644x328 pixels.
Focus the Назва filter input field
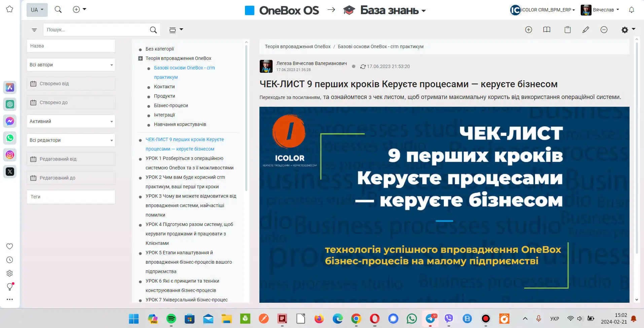click(71, 46)
